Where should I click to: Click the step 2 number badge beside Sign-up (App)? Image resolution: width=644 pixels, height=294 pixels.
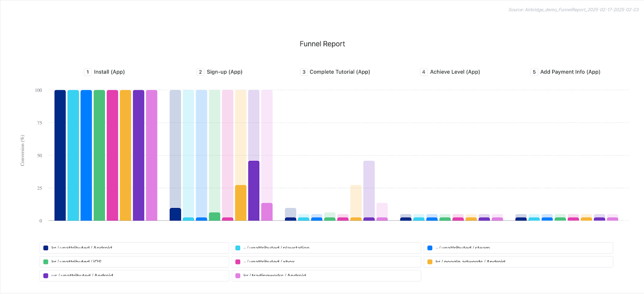(x=200, y=72)
